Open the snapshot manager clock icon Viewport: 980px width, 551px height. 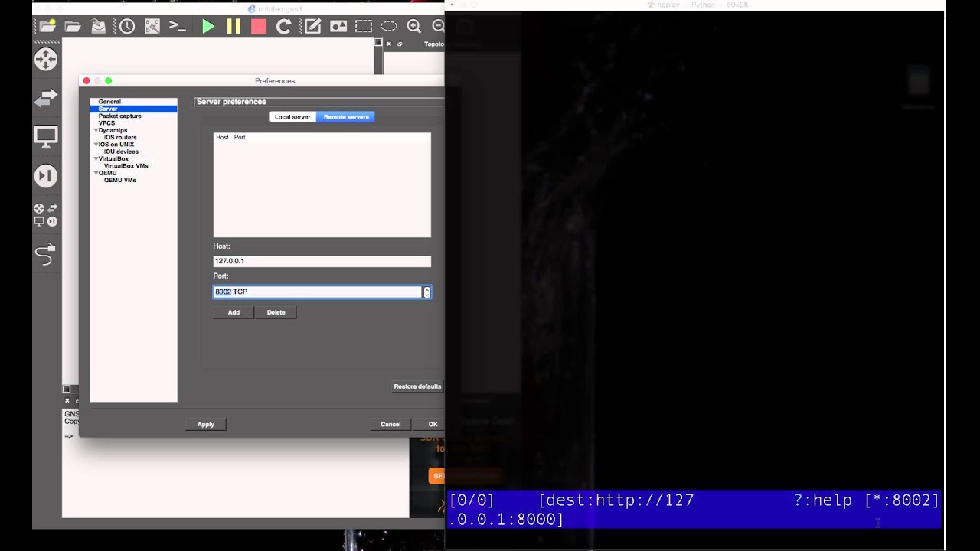127,27
